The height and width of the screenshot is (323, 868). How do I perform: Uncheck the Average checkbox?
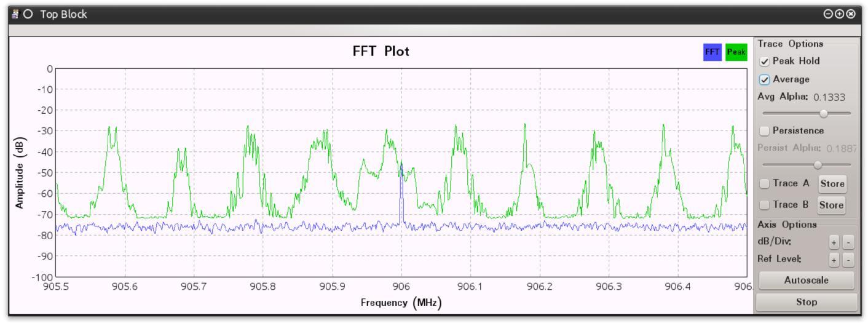tap(765, 79)
